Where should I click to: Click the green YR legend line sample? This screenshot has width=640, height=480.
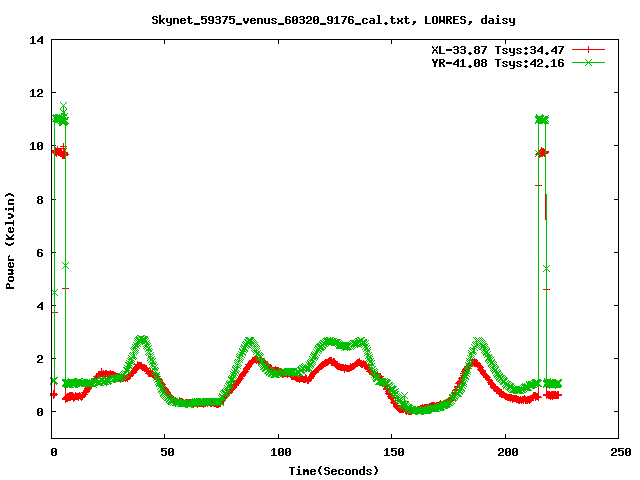pos(588,62)
